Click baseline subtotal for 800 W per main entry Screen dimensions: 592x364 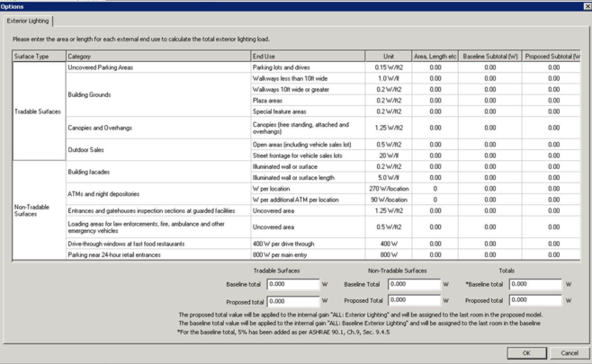point(490,254)
